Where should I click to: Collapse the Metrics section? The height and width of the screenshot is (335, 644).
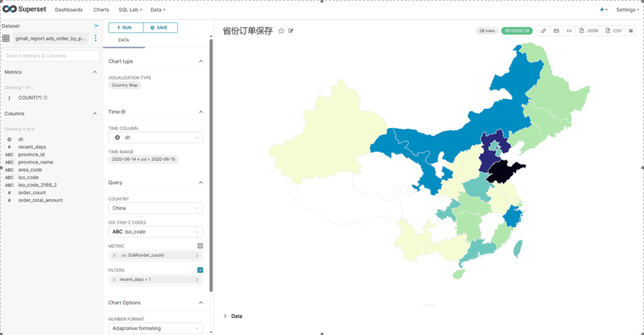[x=95, y=72]
